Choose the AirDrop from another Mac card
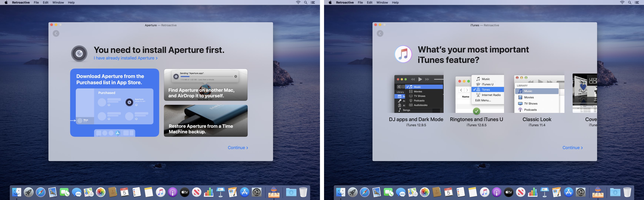The height and width of the screenshot is (200, 644). tap(206, 85)
